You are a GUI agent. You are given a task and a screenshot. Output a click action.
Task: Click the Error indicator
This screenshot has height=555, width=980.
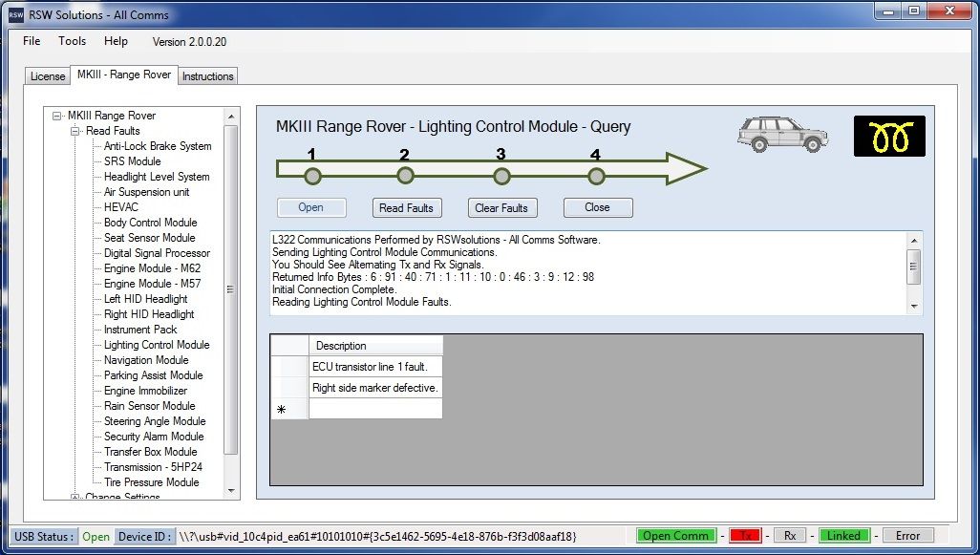[x=907, y=536]
